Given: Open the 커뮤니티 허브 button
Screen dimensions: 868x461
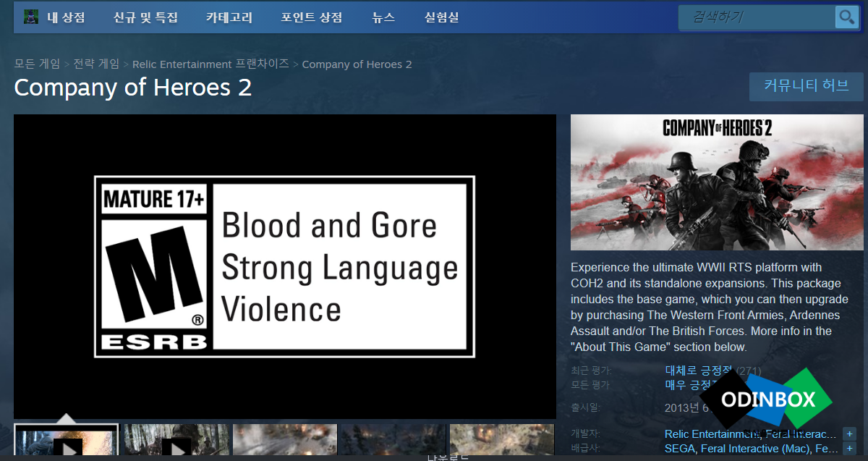Looking at the screenshot, I should pos(807,85).
